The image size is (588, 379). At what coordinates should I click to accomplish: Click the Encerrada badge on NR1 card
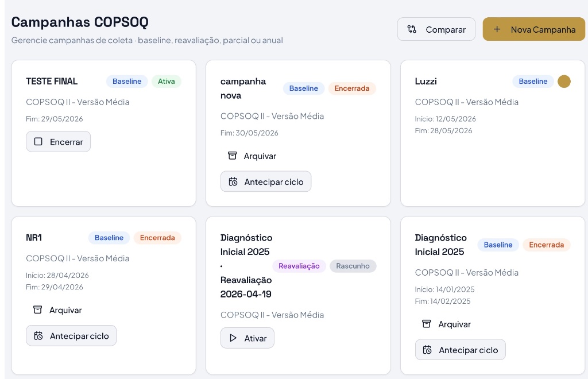157,238
